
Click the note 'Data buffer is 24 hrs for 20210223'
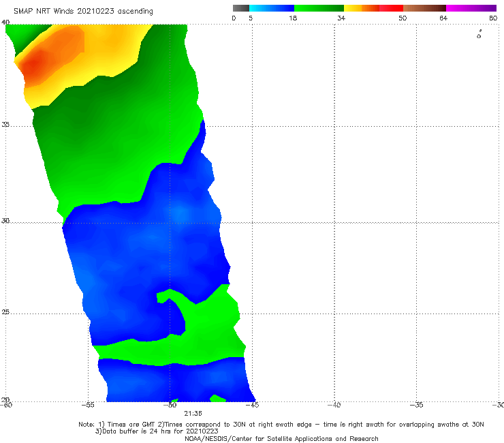(x=160, y=431)
